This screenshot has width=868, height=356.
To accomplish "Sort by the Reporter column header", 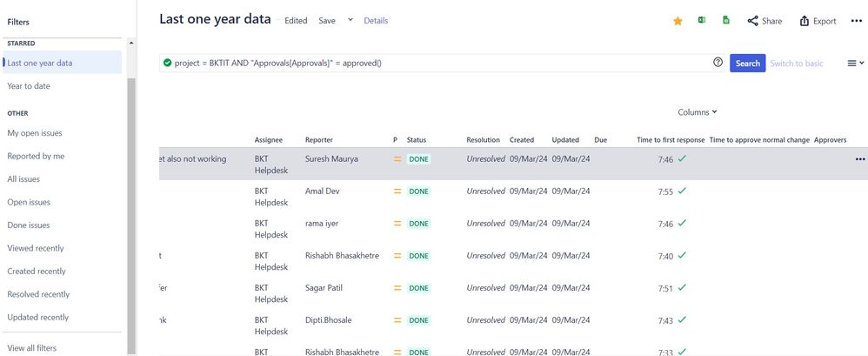I will pos(319,140).
